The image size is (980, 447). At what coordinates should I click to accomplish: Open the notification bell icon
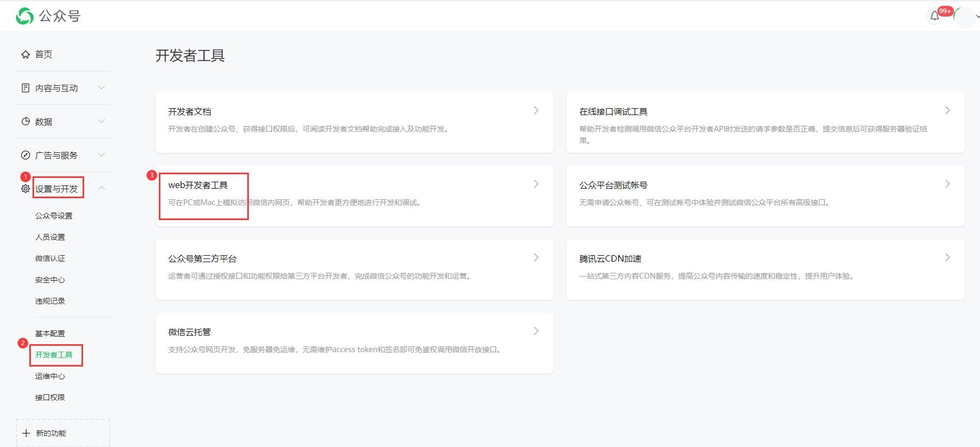[x=935, y=16]
